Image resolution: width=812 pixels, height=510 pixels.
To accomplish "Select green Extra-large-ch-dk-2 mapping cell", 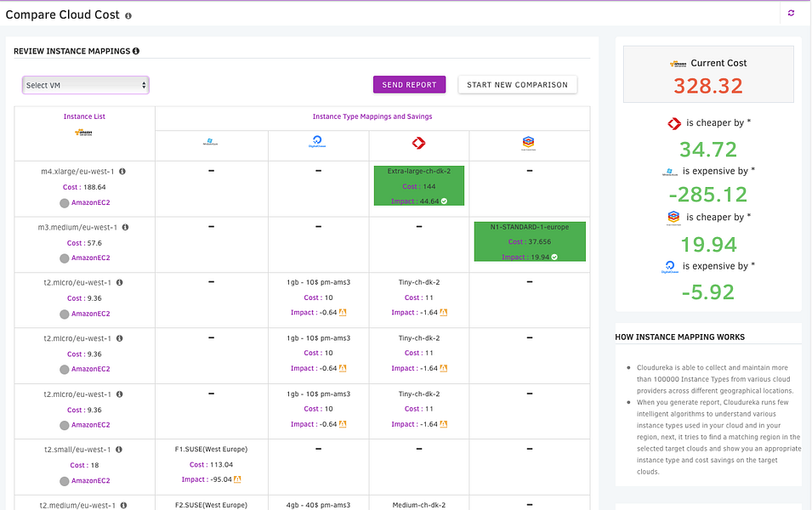I will click(419, 186).
